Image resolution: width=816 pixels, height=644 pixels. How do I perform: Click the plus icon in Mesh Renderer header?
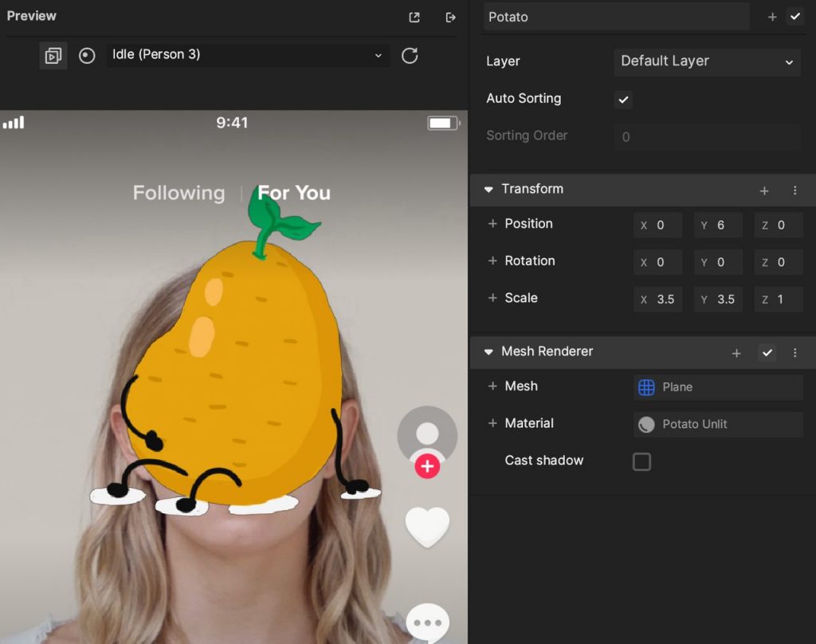736,354
